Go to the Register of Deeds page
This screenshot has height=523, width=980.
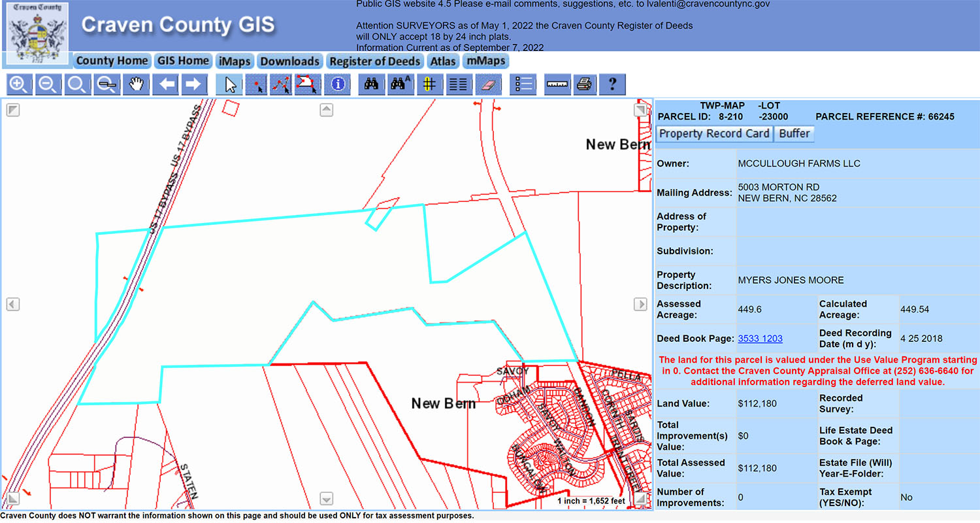coord(374,61)
